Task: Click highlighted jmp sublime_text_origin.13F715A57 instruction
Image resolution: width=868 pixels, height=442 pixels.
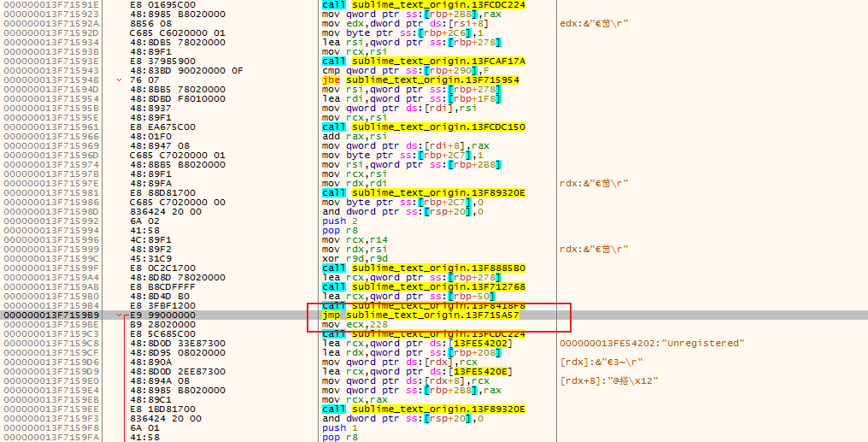Action: point(420,315)
